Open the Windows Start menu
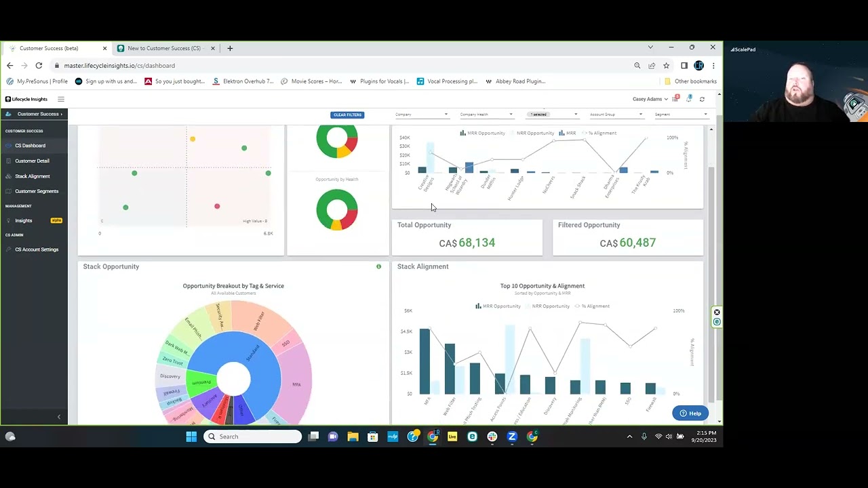Screen dimensions: 868x488 [x=191, y=436]
